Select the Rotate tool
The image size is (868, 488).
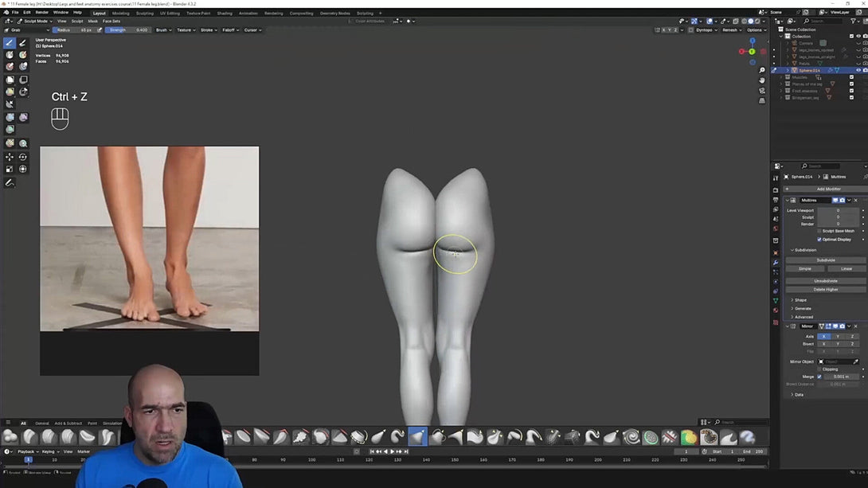(23, 157)
